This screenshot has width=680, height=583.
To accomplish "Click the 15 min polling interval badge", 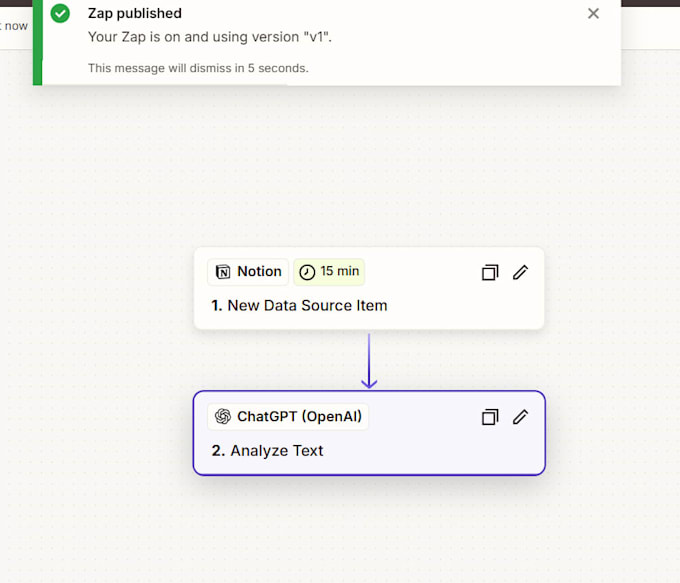I will point(329,272).
